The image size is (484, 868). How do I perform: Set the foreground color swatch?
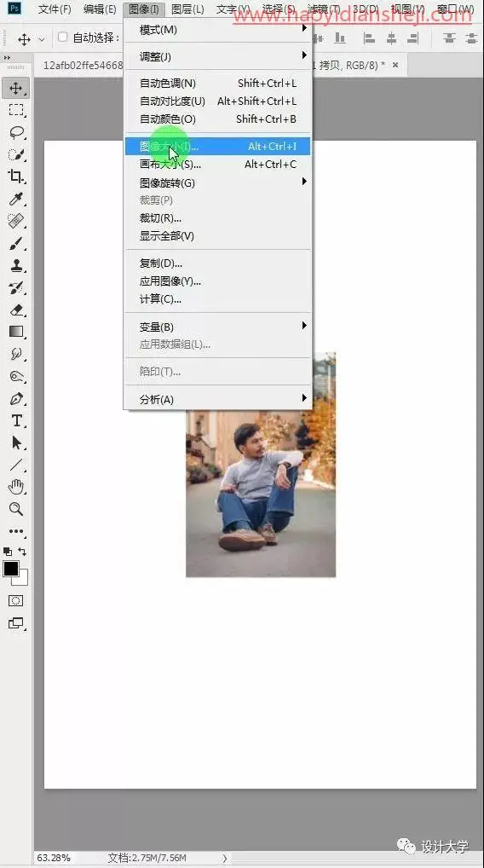tap(10, 569)
